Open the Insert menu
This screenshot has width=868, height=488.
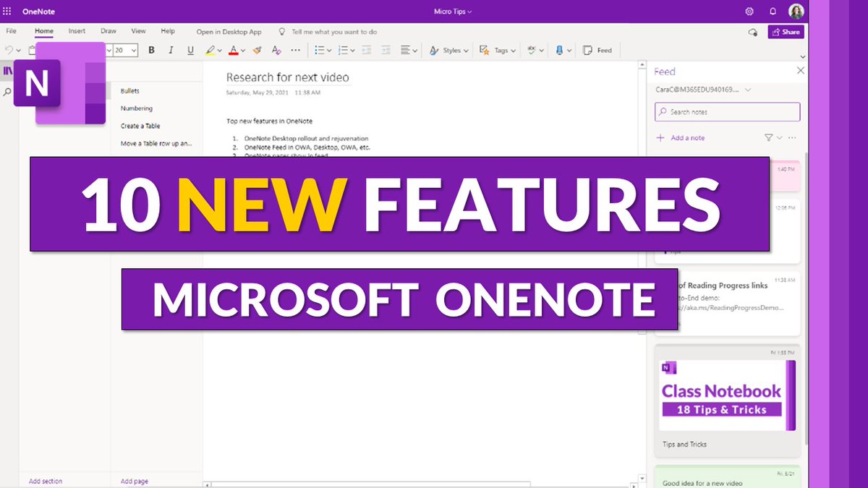(77, 31)
